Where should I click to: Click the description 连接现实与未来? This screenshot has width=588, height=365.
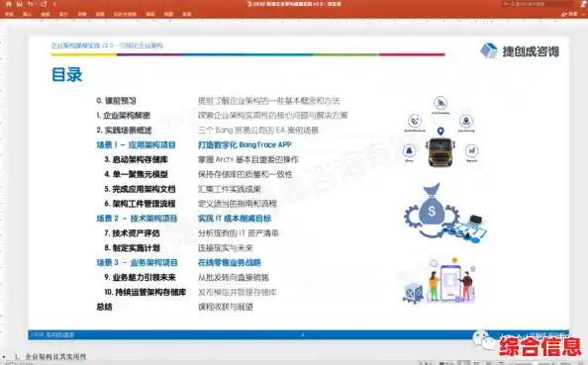225,247
